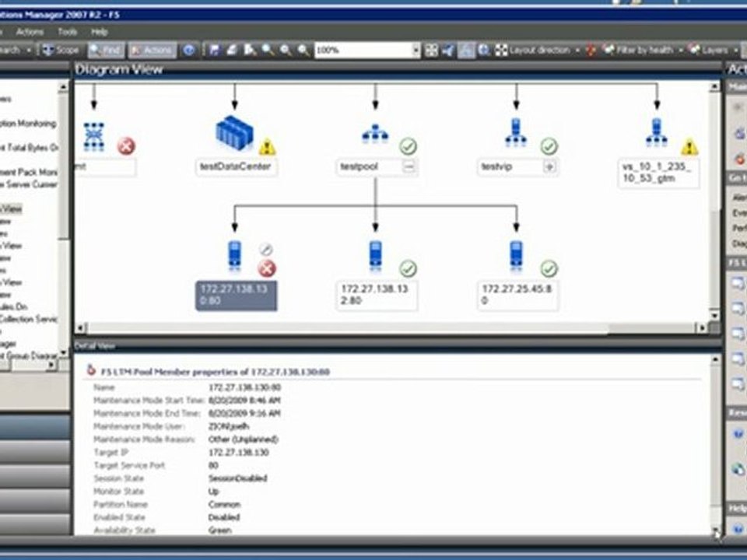Click diagram vertical scrollbar up arrow

714,86
